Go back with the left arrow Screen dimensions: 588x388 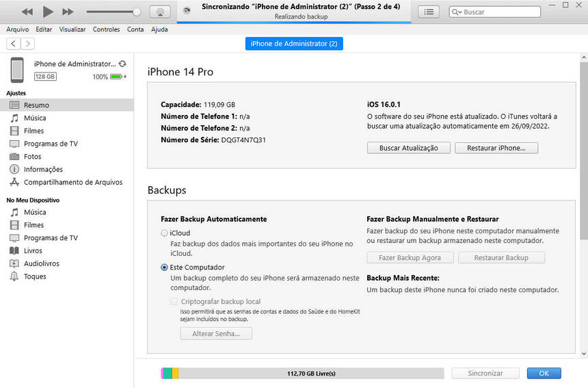coord(13,44)
